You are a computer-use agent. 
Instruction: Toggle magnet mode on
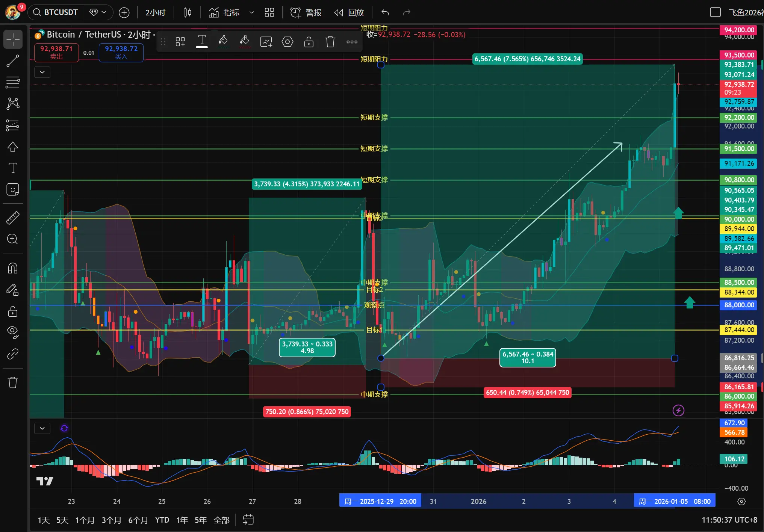point(13,268)
